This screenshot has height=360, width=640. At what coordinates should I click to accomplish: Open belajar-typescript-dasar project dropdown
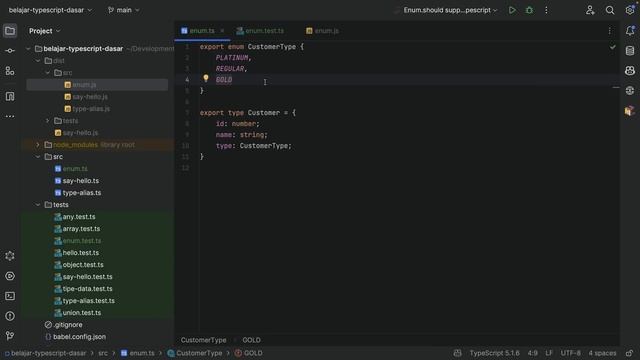(50, 10)
